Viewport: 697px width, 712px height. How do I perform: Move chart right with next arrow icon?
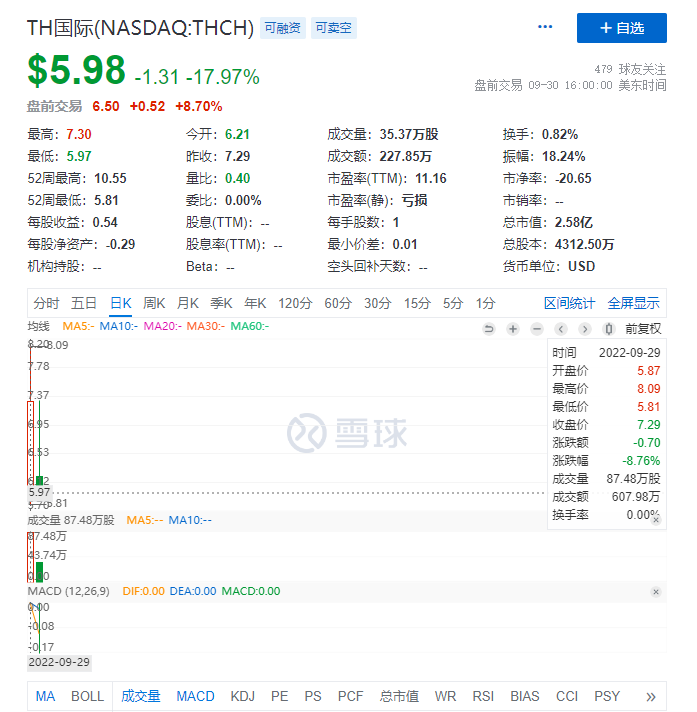click(x=585, y=329)
